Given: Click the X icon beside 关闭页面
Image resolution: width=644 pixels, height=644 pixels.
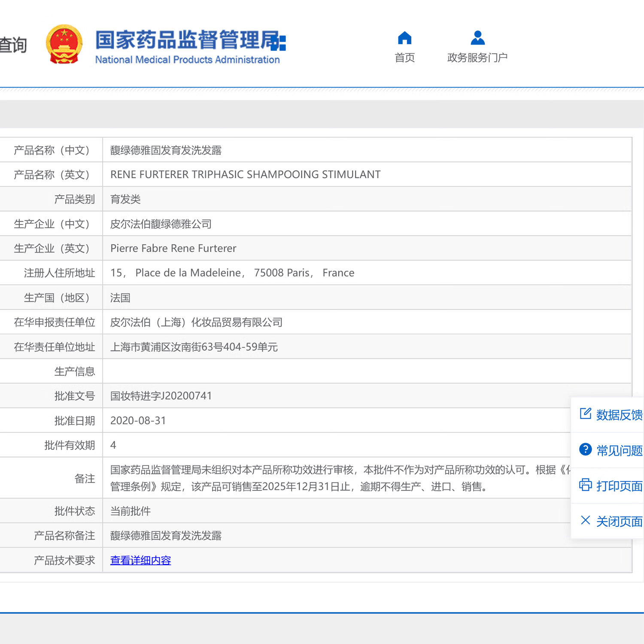Looking at the screenshot, I should click(x=585, y=520).
